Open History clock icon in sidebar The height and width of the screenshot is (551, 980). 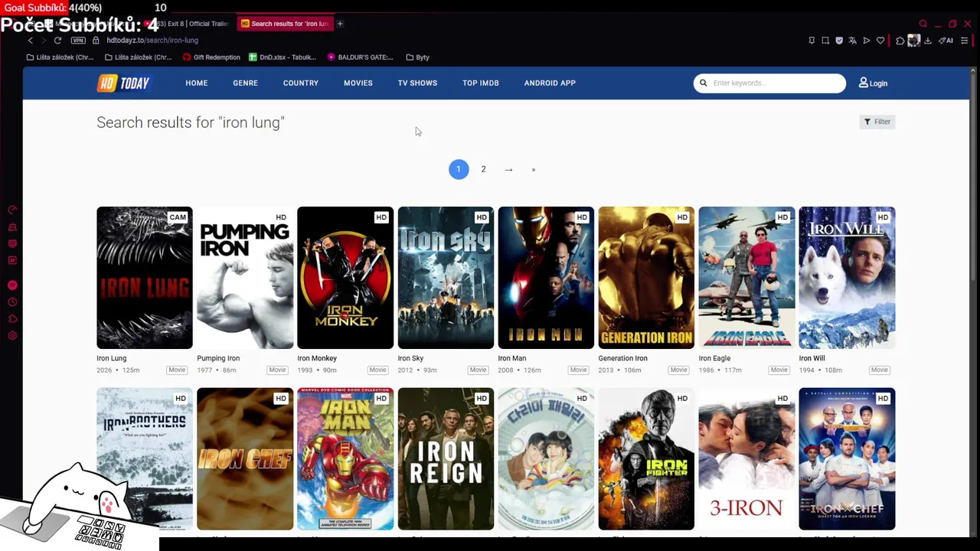(x=12, y=302)
